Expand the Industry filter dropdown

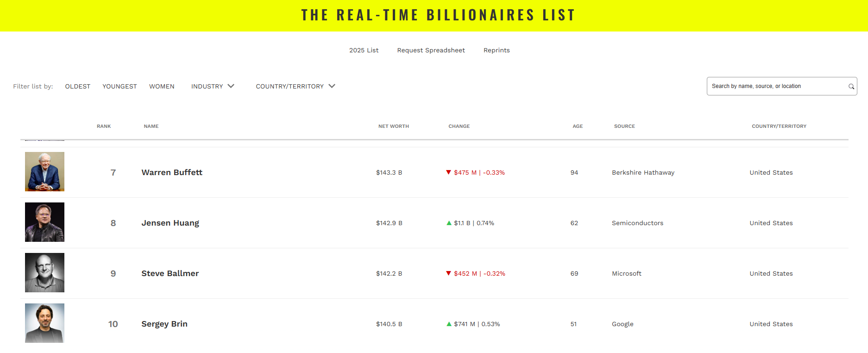[213, 86]
